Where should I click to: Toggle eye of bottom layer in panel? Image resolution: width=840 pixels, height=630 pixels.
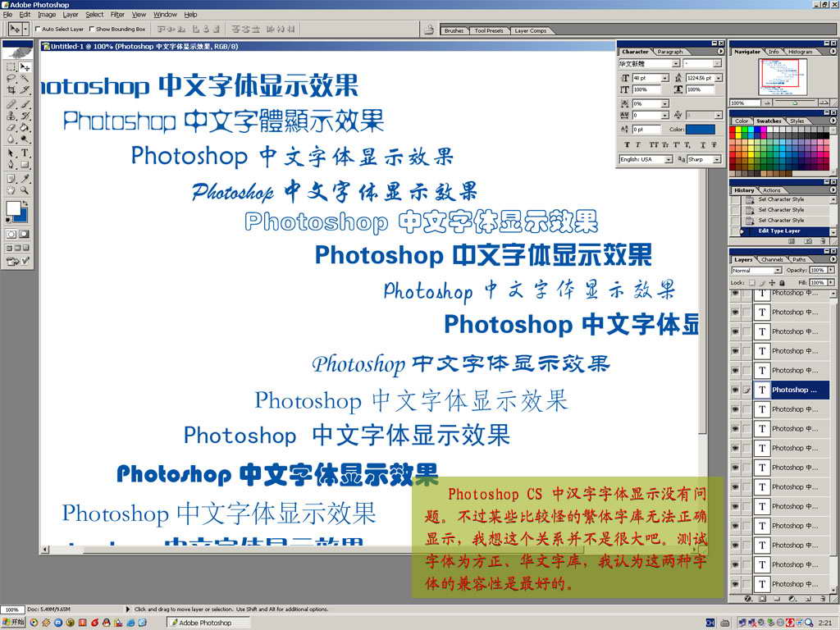(x=735, y=584)
